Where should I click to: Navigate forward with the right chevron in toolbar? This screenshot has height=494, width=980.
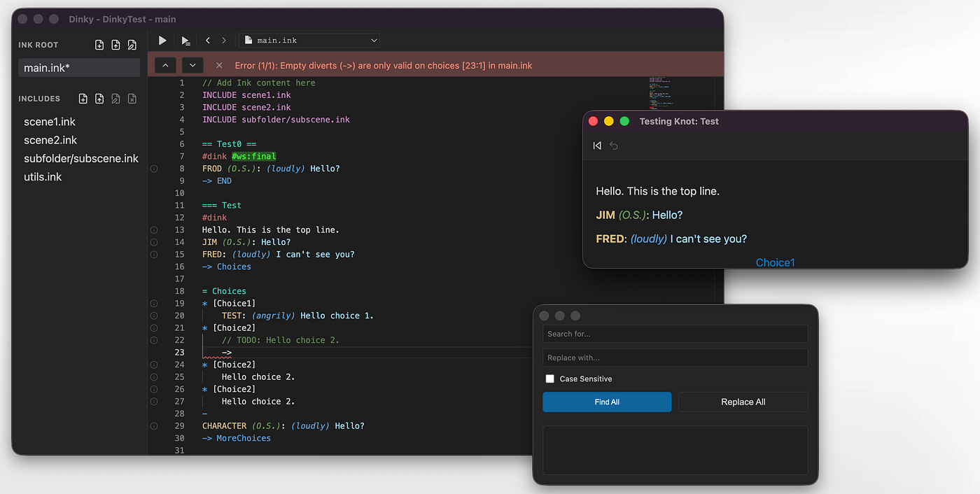[224, 41]
